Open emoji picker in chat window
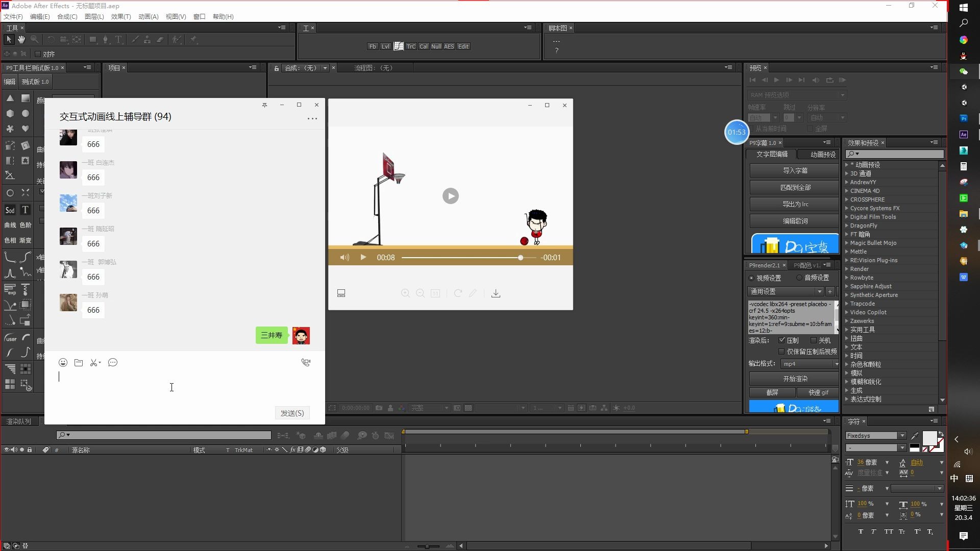This screenshot has height=551, width=980. pyautogui.click(x=63, y=363)
